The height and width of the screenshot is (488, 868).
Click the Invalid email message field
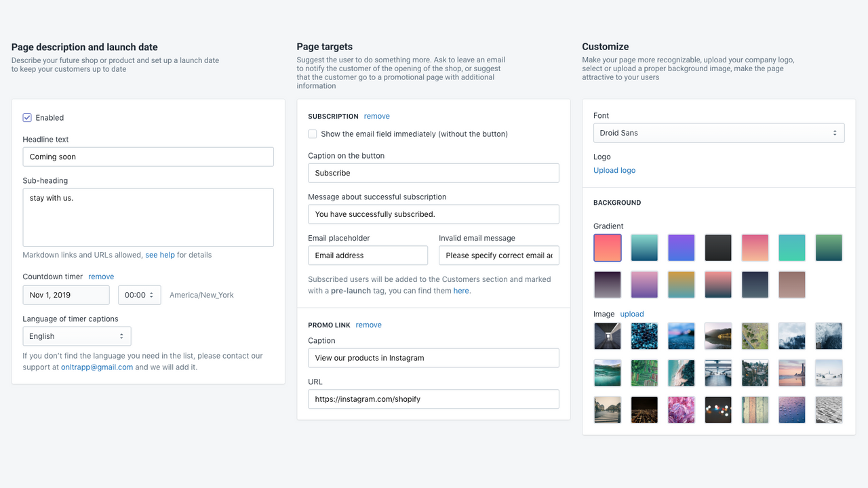(x=499, y=256)
